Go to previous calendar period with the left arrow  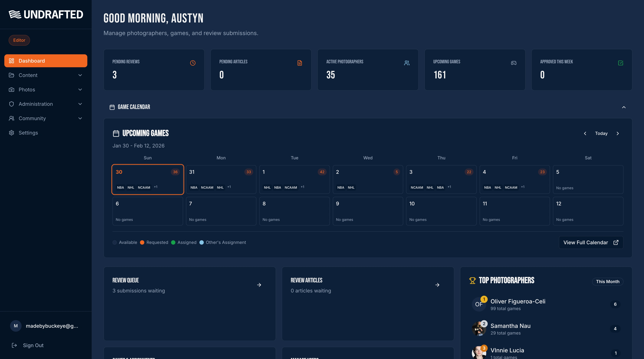[x=585, y=133]
